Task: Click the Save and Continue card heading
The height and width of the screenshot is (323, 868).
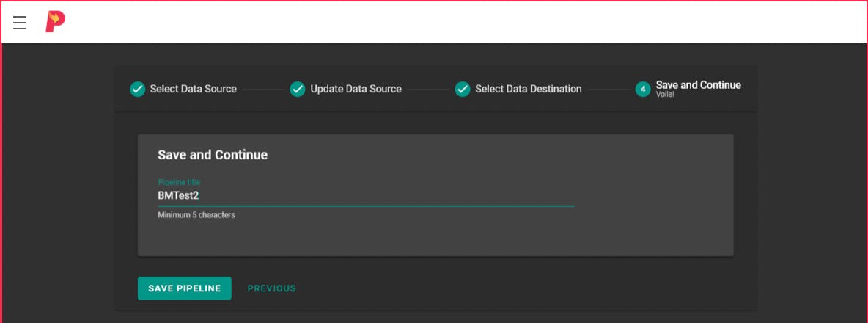Action: 213,155
